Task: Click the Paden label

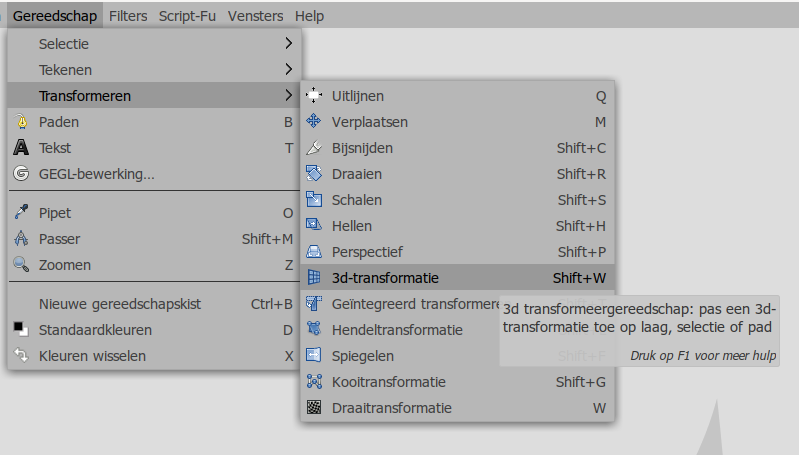Action: coord(59,122)
